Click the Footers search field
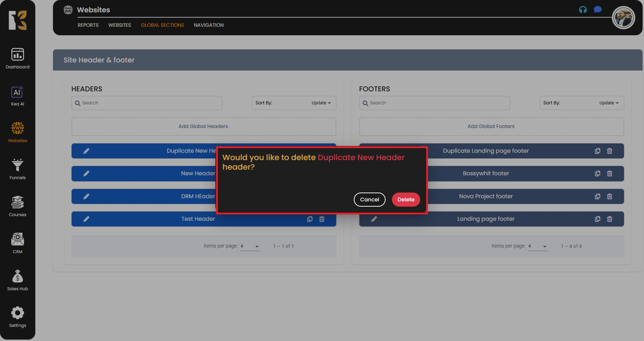This screenshot has height=341, width=644. click(x=434, y=103)
